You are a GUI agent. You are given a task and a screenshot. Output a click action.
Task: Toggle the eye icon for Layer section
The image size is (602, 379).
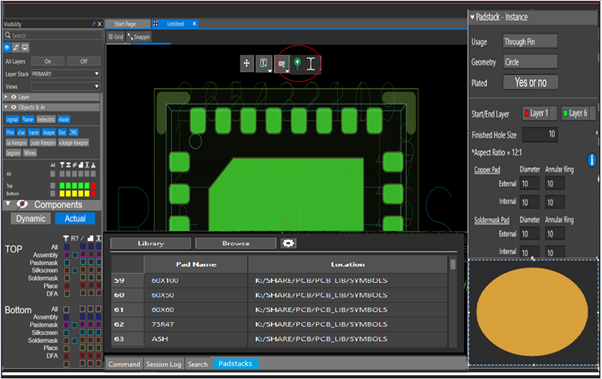pos(14,97)
